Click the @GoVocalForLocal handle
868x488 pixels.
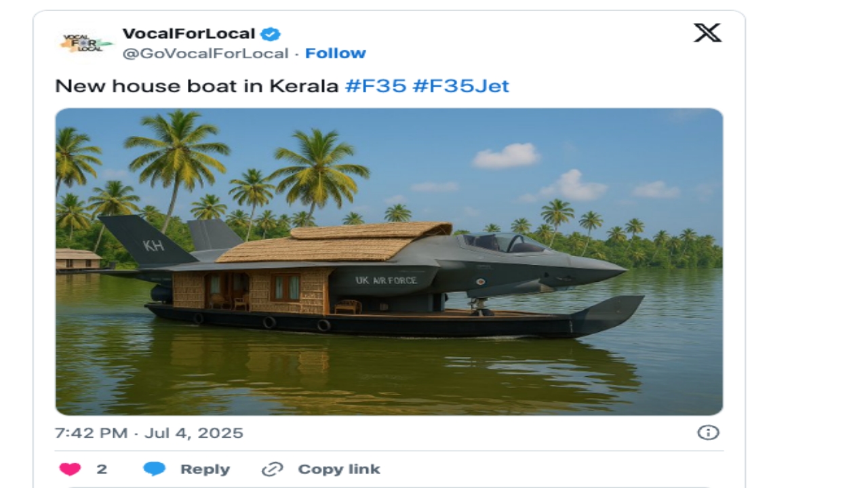pyautogui.click(x=205, y=54)
